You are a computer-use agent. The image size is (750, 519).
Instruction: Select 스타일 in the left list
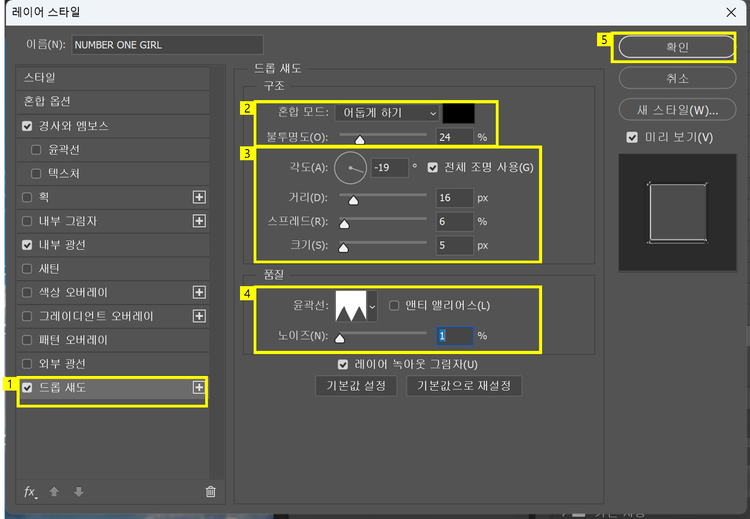(113, 77)
